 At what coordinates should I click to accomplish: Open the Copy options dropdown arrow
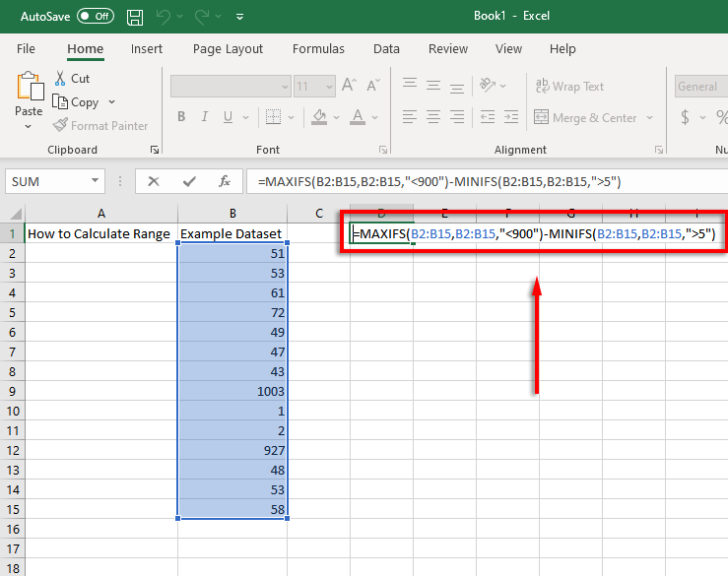coord(112,102)
